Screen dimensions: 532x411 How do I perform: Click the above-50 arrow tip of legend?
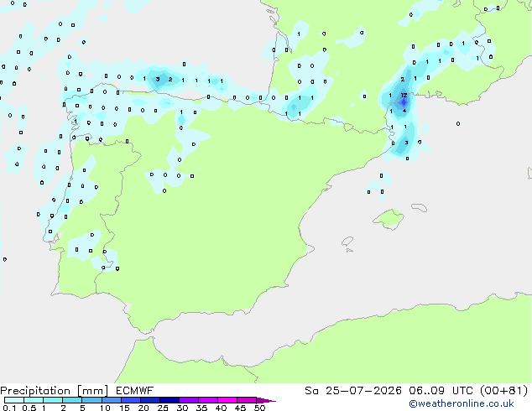[266, 400]
